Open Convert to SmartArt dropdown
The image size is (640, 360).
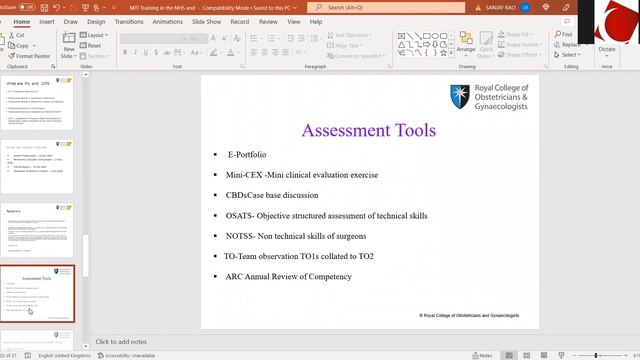(356, 56)
